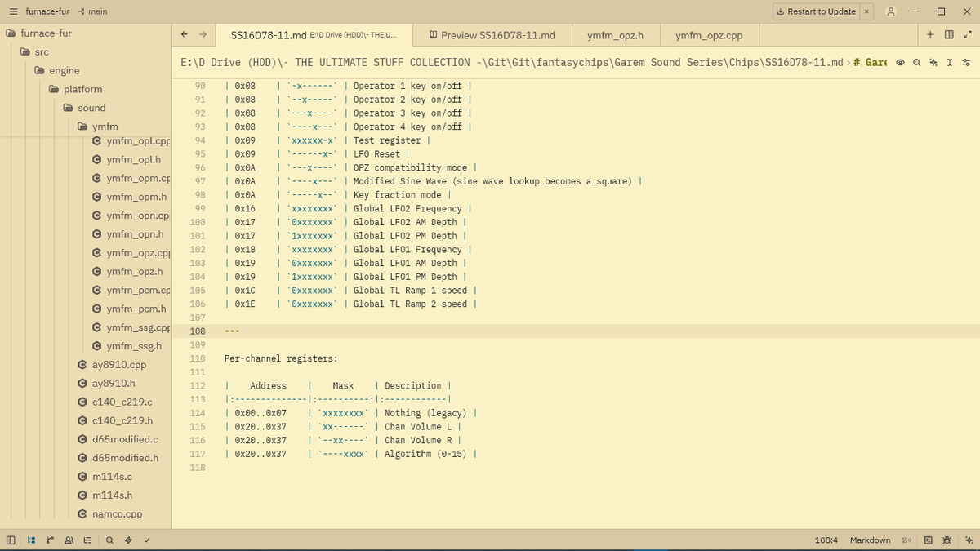Zoom the pane with expand arrows icon
Screen dimensions: 980x551
[967, 34]
